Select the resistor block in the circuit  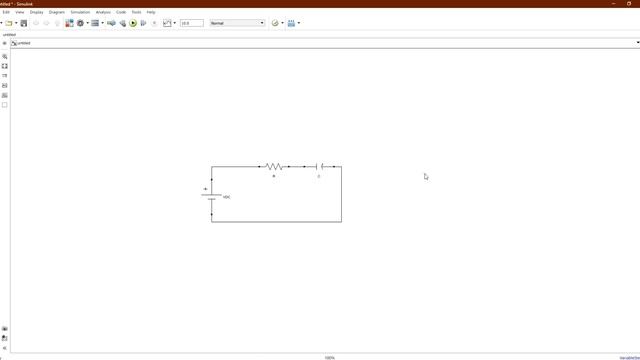click(x=274, y=167)
